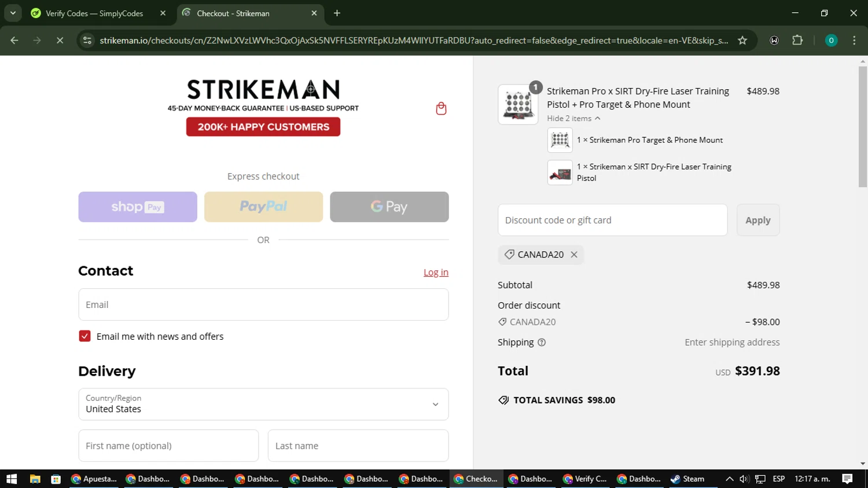
Task: Collapse the Hide 2 items list
Action: [x=573, y=118]
